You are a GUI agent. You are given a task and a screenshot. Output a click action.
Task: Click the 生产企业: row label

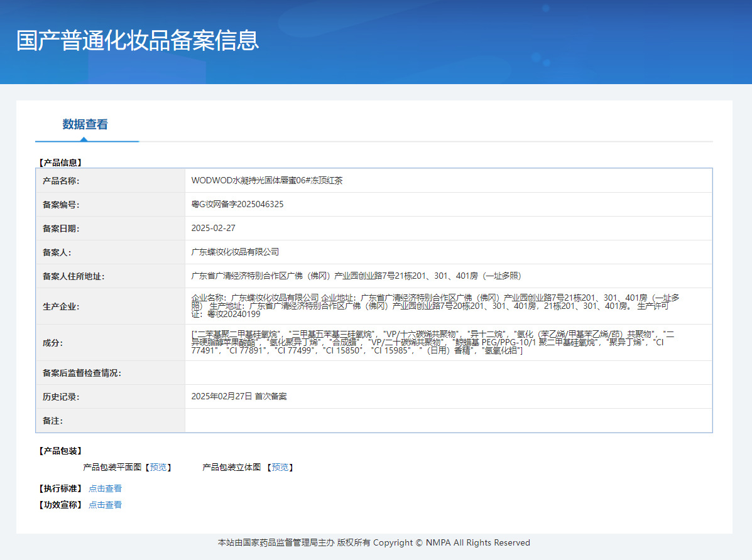click(61, 306)
